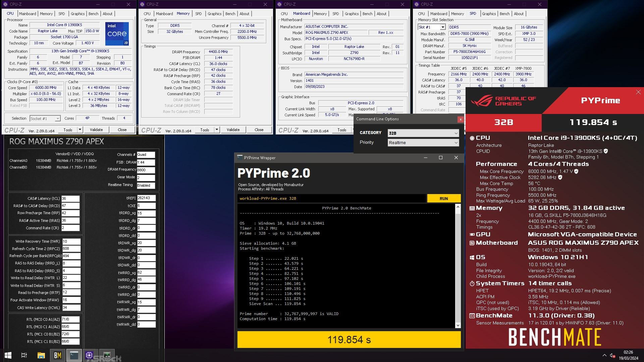644x362 pixels.
Task: Expand the Tools arrow in CPU tab window
Action: [x=80, y=130]
